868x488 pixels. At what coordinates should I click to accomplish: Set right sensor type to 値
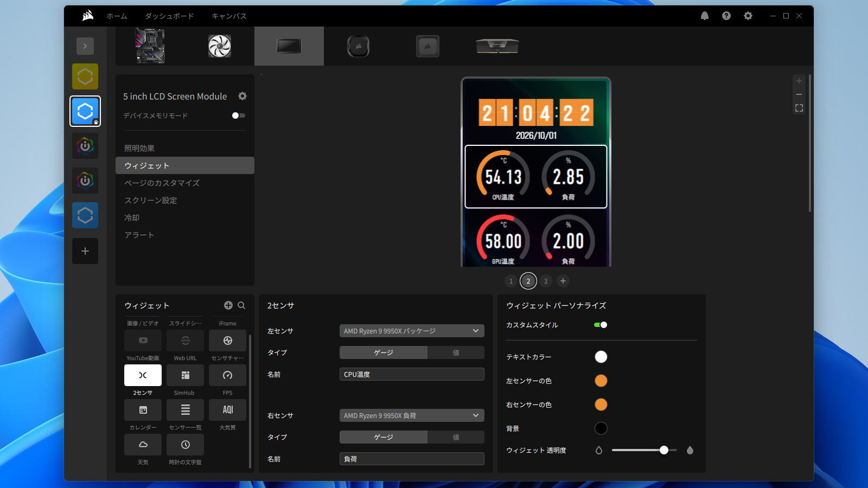click(x=456, y=437)
